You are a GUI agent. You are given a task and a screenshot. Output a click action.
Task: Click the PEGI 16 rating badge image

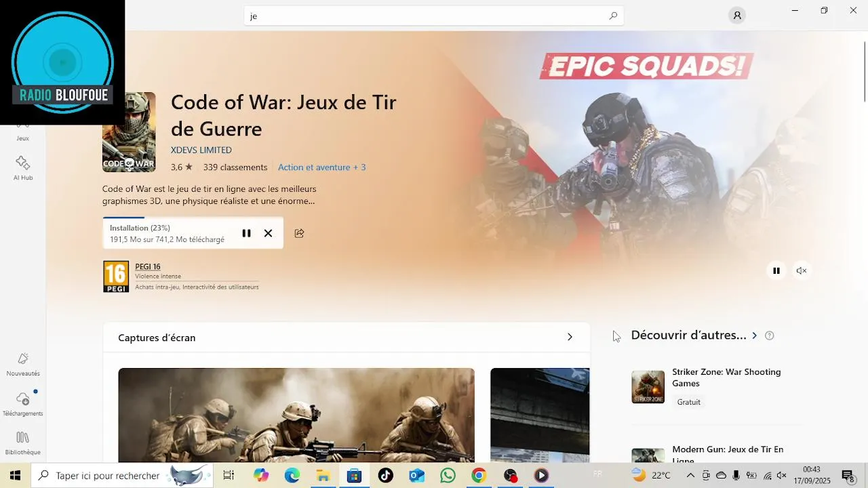tap(116, 277)
